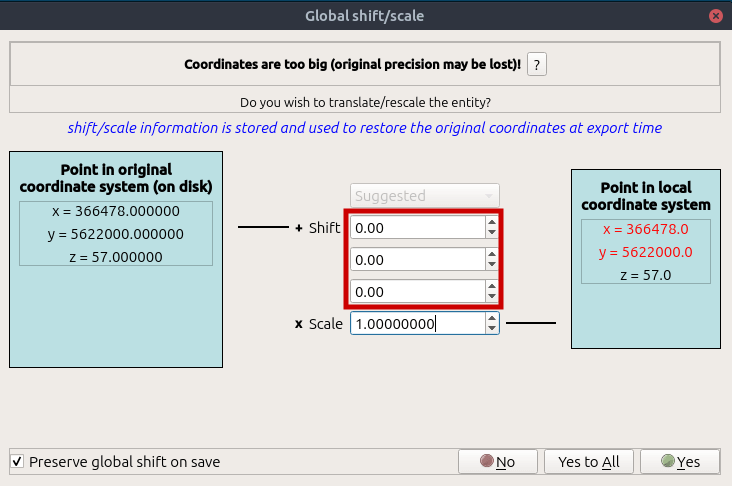Increase the second Shift value with up arrow

click(491, 255)
